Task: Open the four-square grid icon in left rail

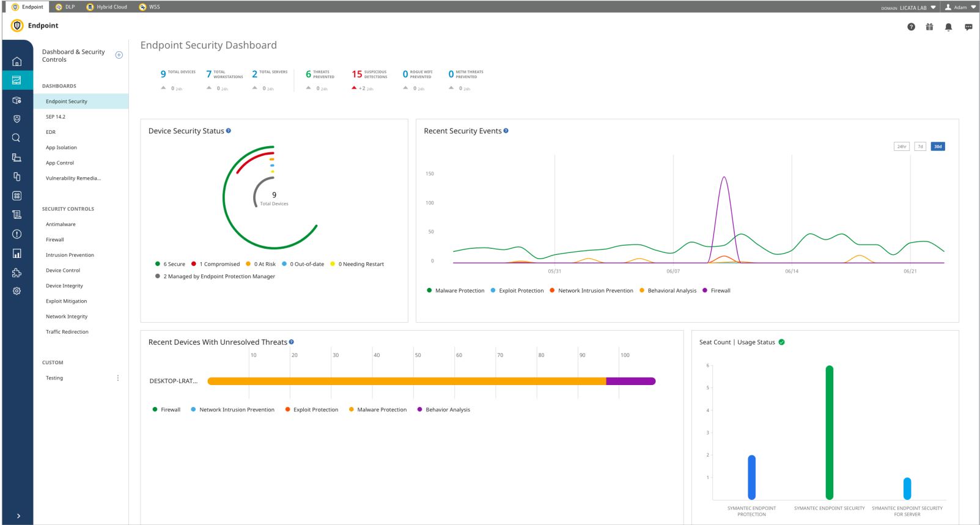Action: (x=17, y=196)
